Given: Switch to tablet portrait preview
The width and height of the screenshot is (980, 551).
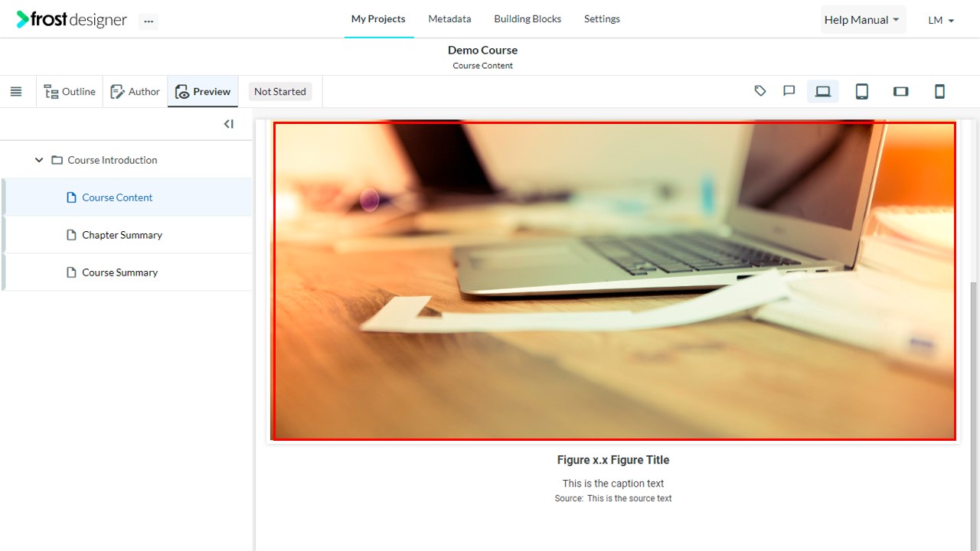Looking at the screenshot, I should (x=862, y=91).
